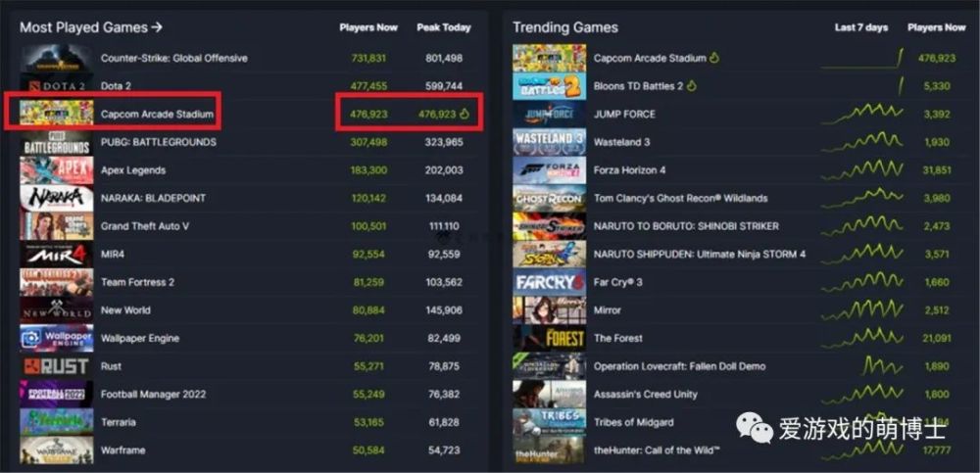Screen dimensions: 980x473
Task: Click The Forest title link
Action: coord(618,338)
